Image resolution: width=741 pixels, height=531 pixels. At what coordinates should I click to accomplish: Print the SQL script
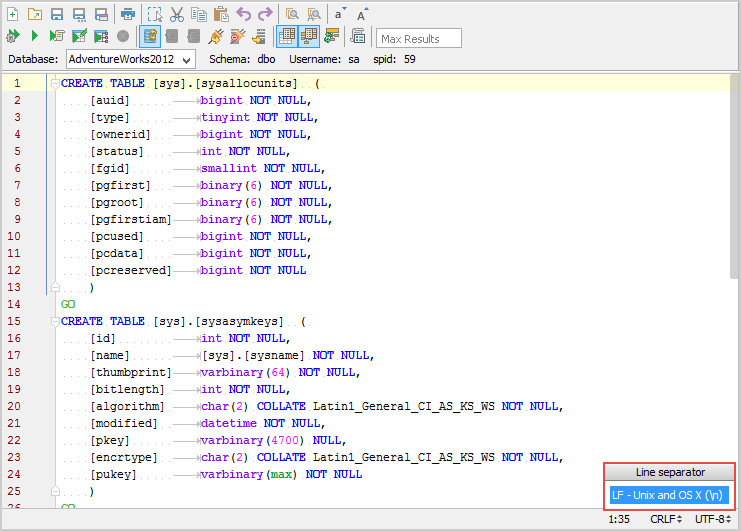coord(127,15)
